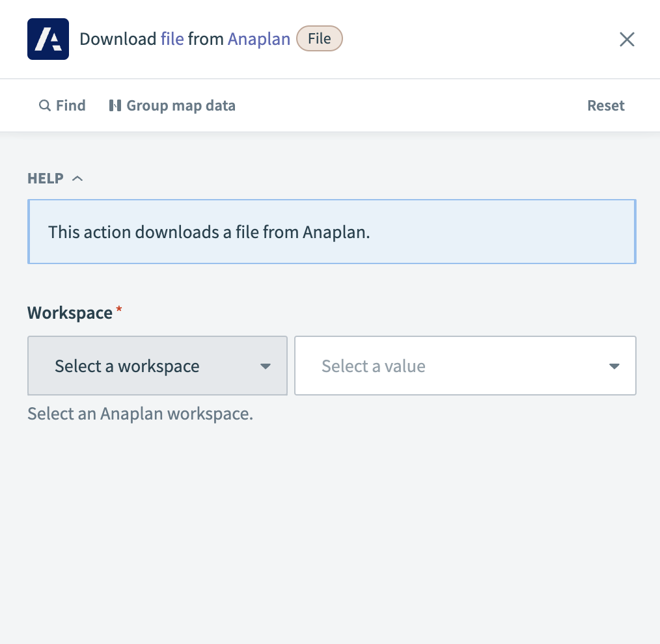Screen dimensions: 660x644
Task: Click the blue help message box
Action: 331,231
